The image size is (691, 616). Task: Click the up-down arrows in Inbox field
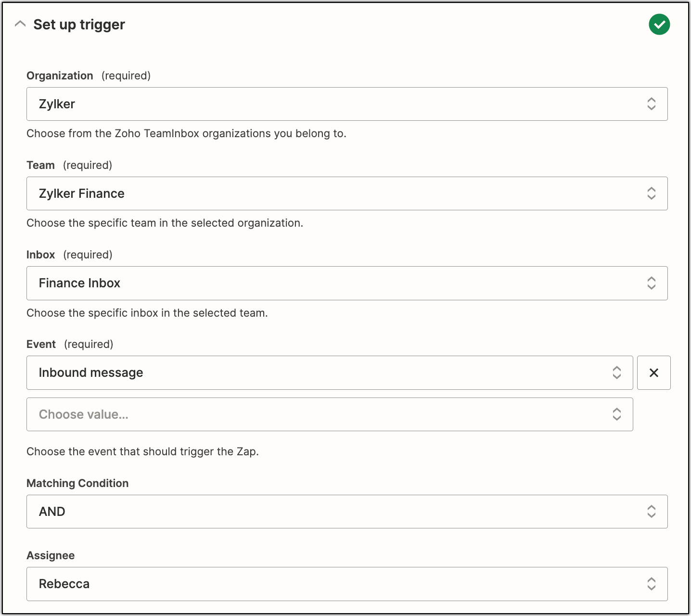[x=651, y=283]
